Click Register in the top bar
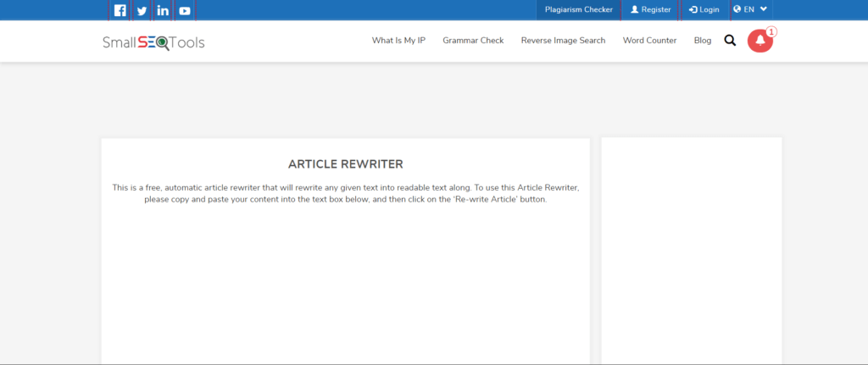The image size is (868, 365). click(651, 9)
